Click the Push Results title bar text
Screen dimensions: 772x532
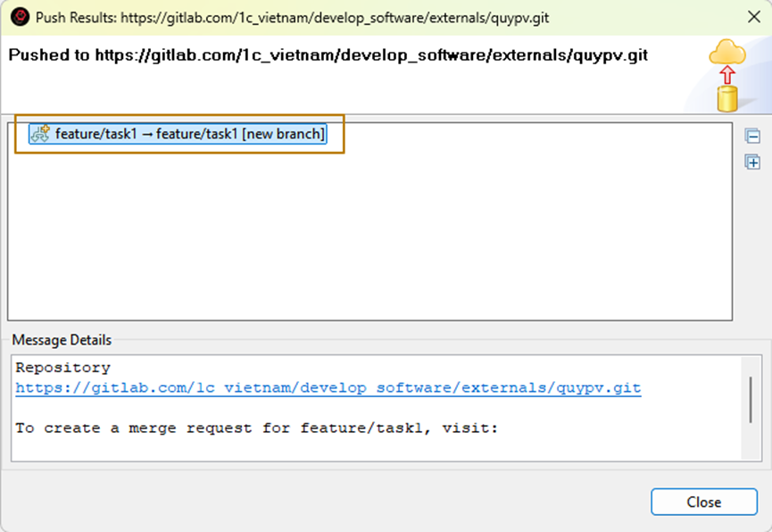pyautogui.click(x=292, y=17)
